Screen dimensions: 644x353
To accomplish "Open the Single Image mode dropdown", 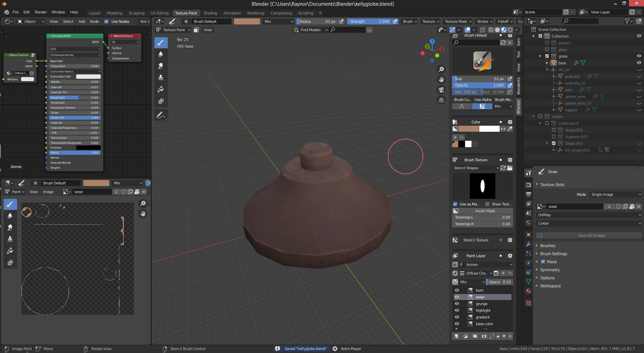I will pyautogui.click(x=615, y=194).
